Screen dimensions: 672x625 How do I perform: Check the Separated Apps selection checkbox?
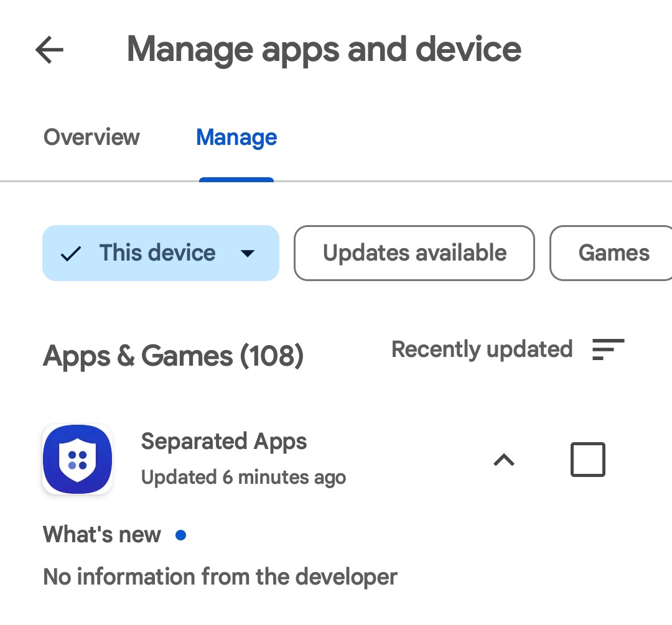tap(587, 459)
